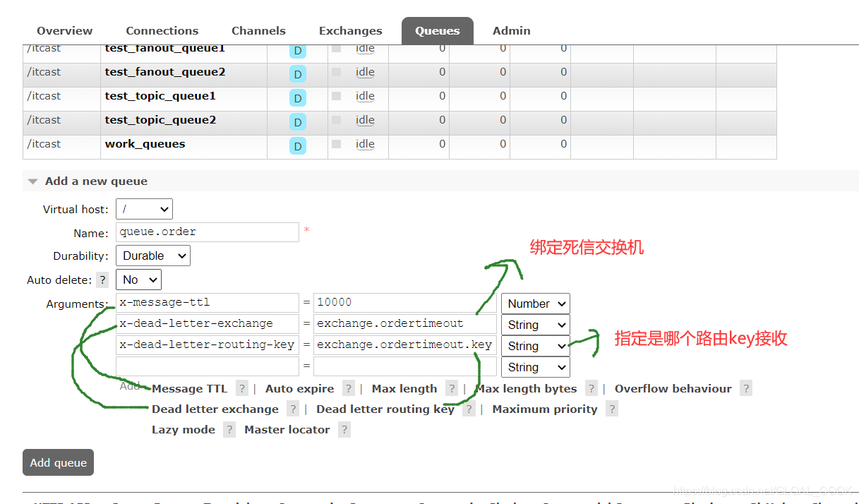Add the Dead letter exchange argument
The height and width of the screenshot is (504, 859).
[x=215, y=409]
